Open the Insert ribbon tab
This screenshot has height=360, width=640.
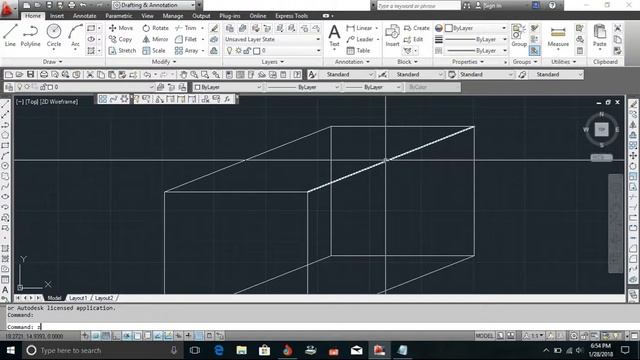click(57, 16)
